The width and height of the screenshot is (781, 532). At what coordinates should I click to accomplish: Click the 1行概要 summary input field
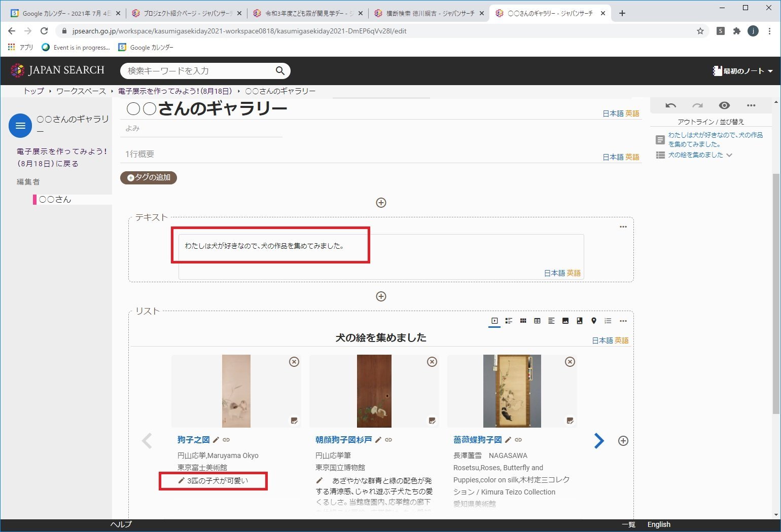coord(355,154)
